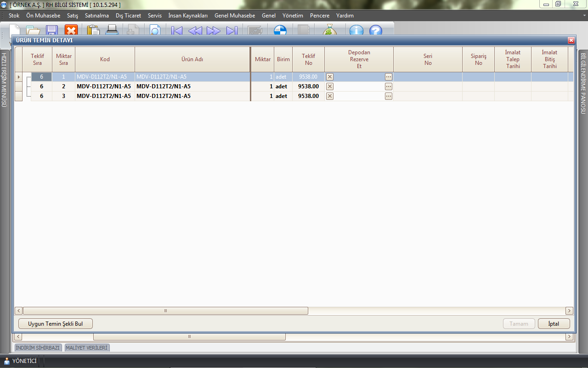Jump to last record arrow icon
Image resolution: width=588 pixels, height=368 pixels.
point(232,31)
